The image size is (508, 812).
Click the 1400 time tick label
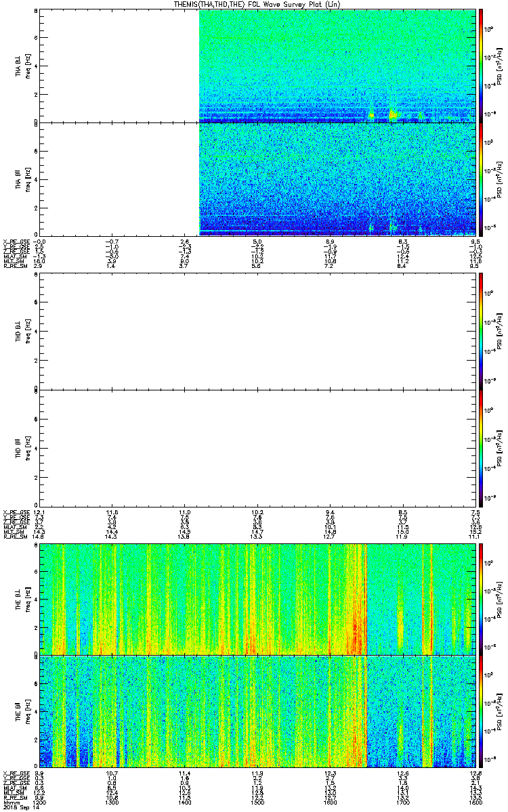[x=185, y=803]
